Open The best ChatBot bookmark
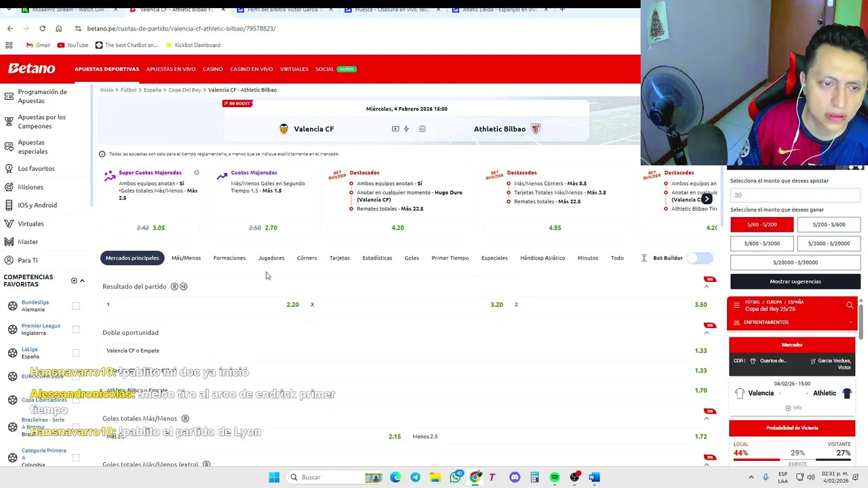This screenshot has width=868, height=488. (126, 45)
